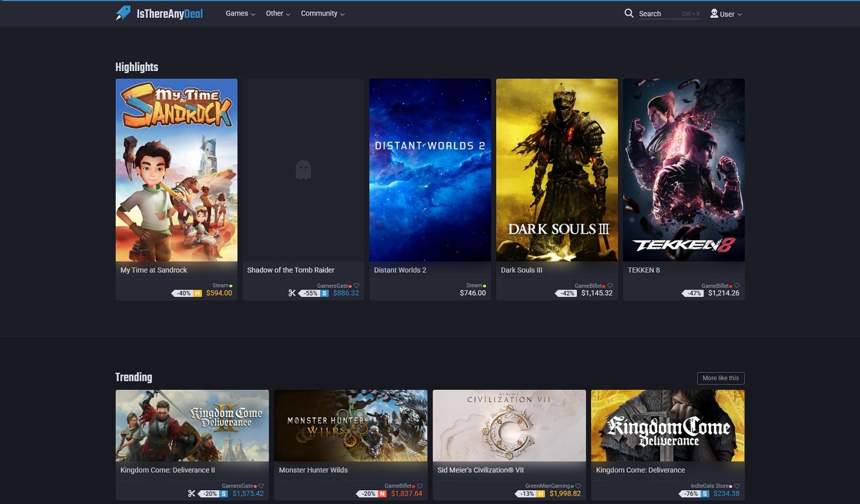The height and width of the screenshot is (504, 860).
Task: Click the voucher scissors icon for Shadow of the Tomb Raider
Action: pyautogui.click(x=292, y=293)
